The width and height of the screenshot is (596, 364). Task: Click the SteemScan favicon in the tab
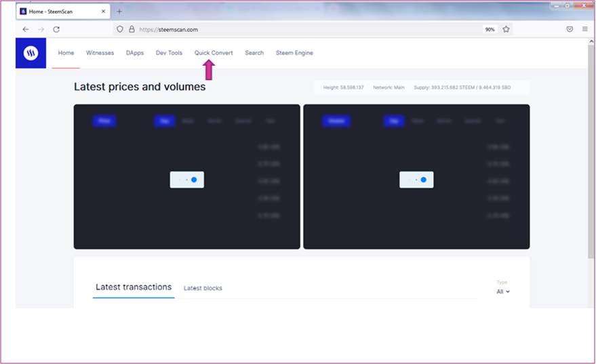click(x=23, y=12)
